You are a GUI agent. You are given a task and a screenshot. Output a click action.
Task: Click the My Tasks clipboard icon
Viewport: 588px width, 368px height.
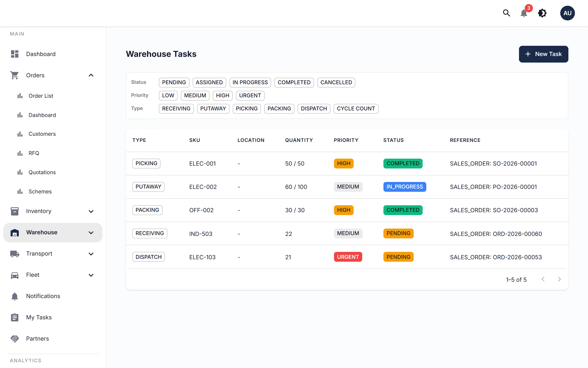[x=14, y=317]
